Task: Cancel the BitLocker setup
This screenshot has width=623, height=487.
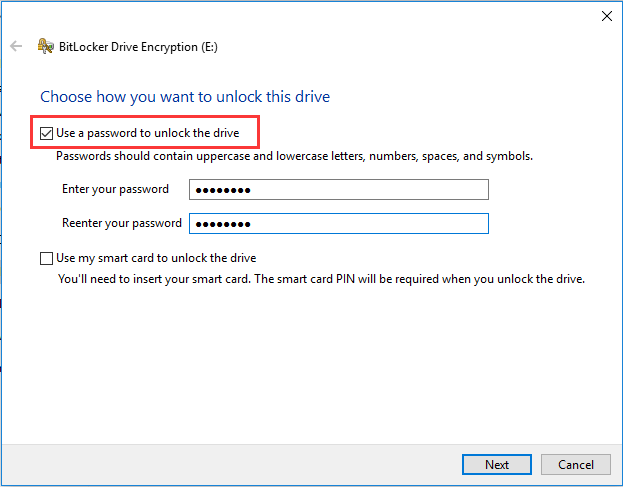Action: pos(576,465)
